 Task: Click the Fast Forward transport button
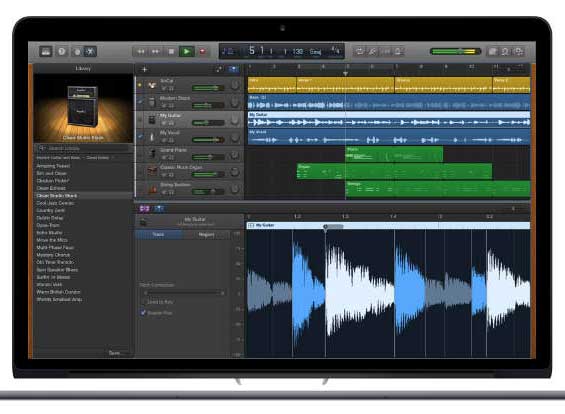click(x=156, y=52)
